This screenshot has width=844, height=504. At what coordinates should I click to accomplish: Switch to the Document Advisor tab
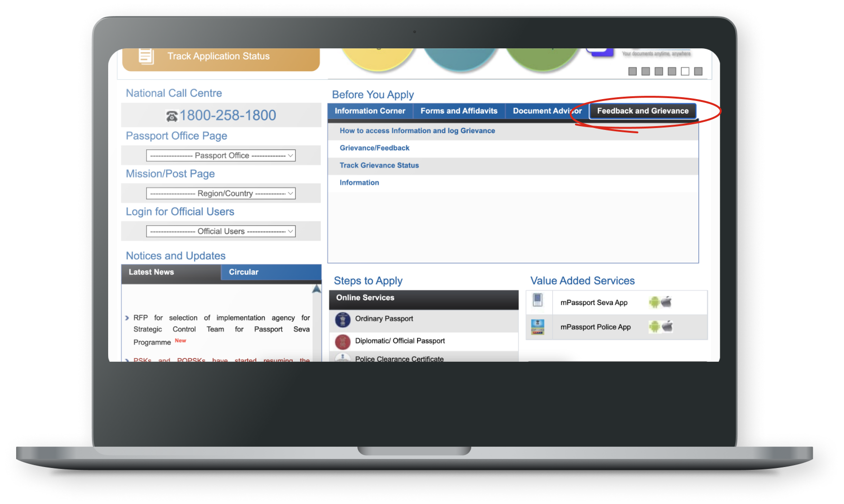coord(547,111)
